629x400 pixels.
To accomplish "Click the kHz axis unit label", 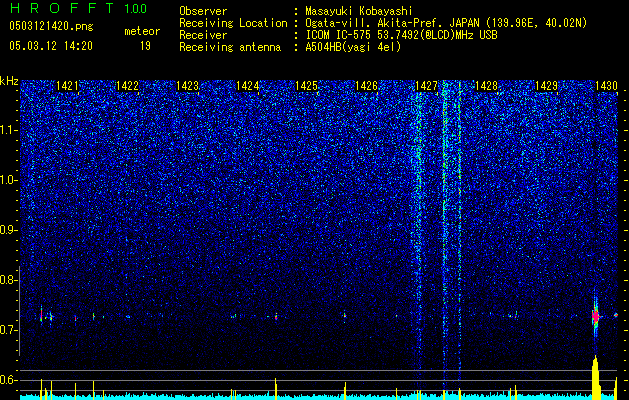I will click(9, 81).
